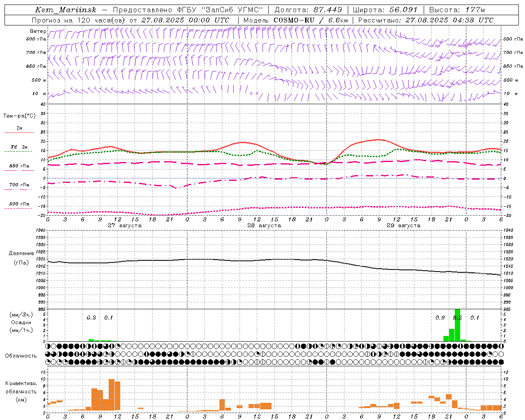Click the "Ветер" wind panel label
525x420 pixels.
pyautogui.click(x=38, y=31)
